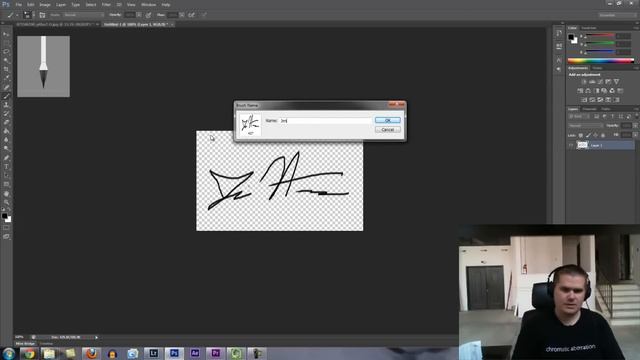The height and width of the screenshot is (360, 640).
Task: Open the status bar info arrow
Action: click(96, 337)
